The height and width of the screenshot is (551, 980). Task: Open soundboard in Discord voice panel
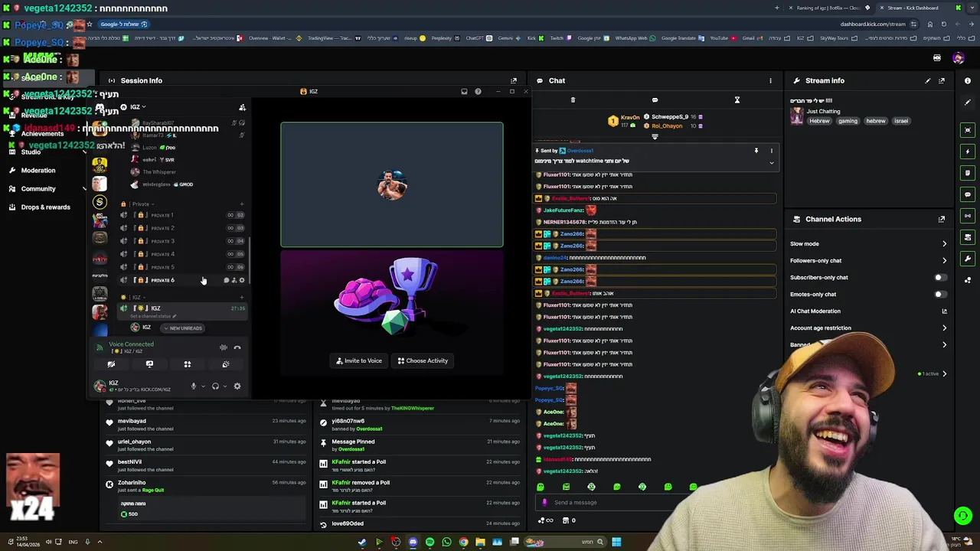pos(226,364)
